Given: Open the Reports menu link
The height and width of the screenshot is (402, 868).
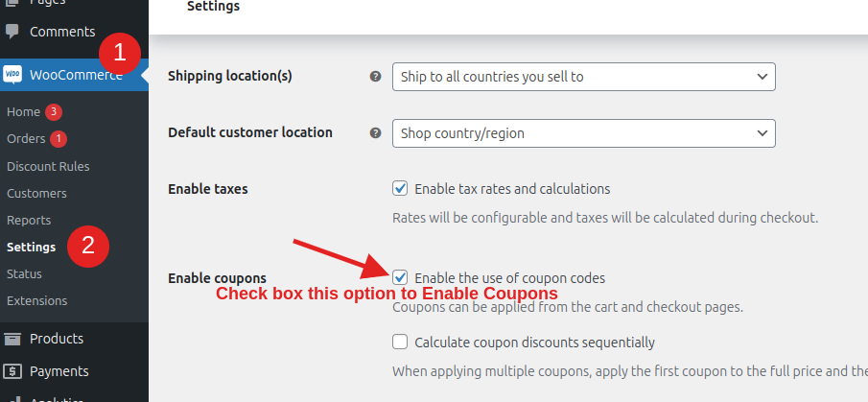Looking at the screenshot, I should pos(29,220).
